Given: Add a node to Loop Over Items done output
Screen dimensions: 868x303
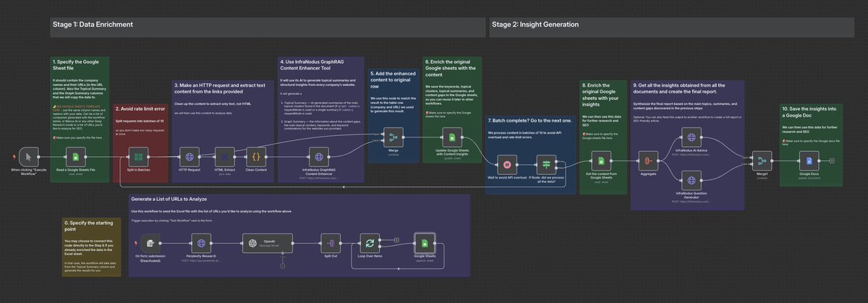Looking at the screenshot, I should tap(395, 239).
